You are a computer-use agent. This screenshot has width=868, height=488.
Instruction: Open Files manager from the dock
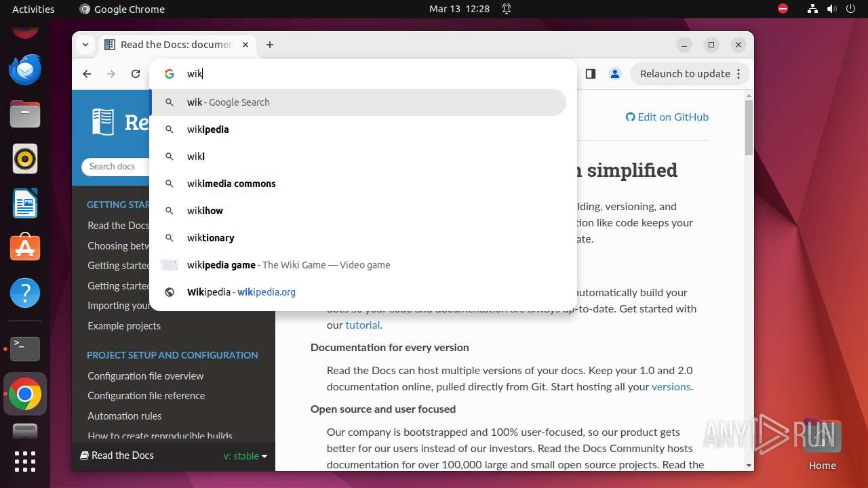[25, 114]
